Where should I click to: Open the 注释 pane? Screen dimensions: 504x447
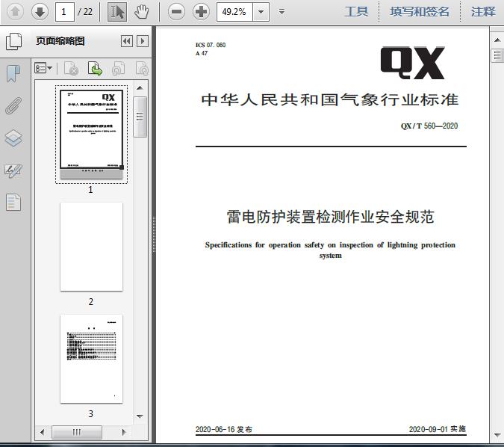tap(483, 12)
